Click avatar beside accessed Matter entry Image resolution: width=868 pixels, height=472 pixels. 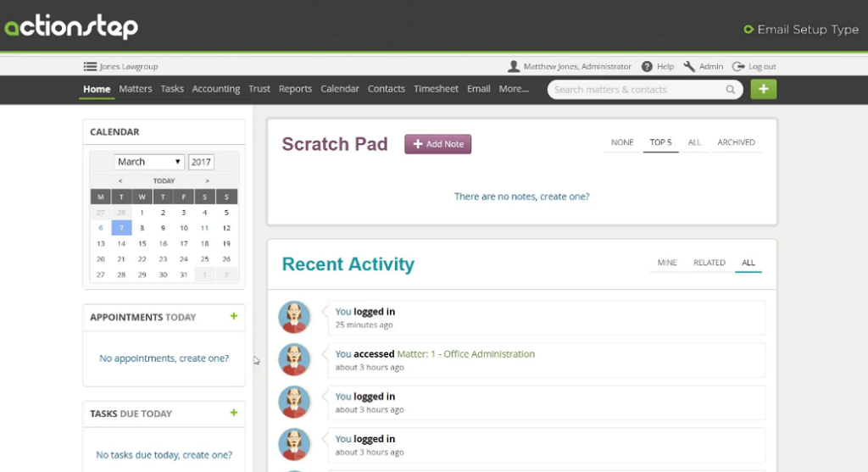[294, 359]
